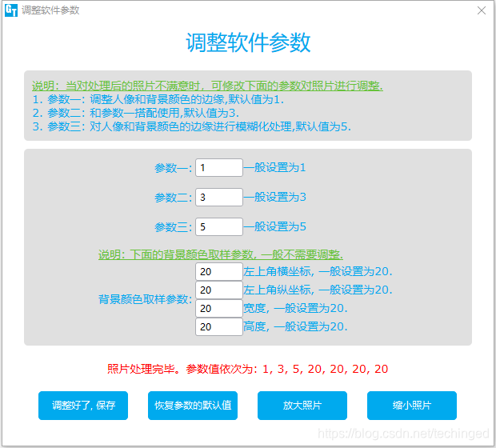Click the 一般设置为5 hint text

point(274,226)
